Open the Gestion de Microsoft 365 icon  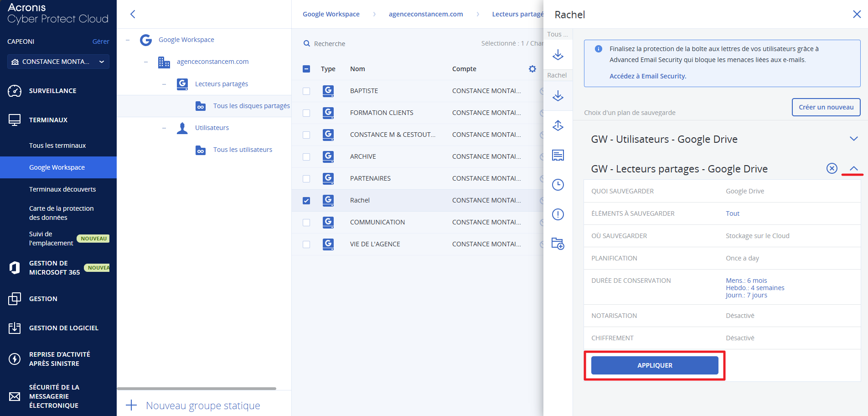point(15,268)
